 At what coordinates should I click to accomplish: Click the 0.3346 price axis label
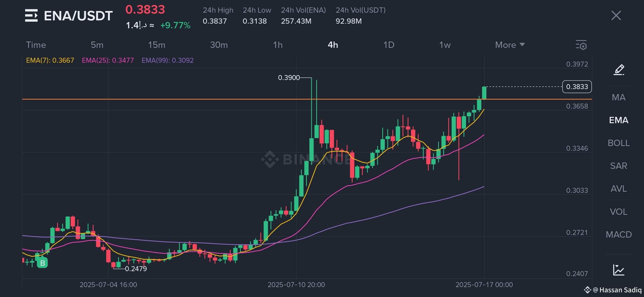point(577,148)
